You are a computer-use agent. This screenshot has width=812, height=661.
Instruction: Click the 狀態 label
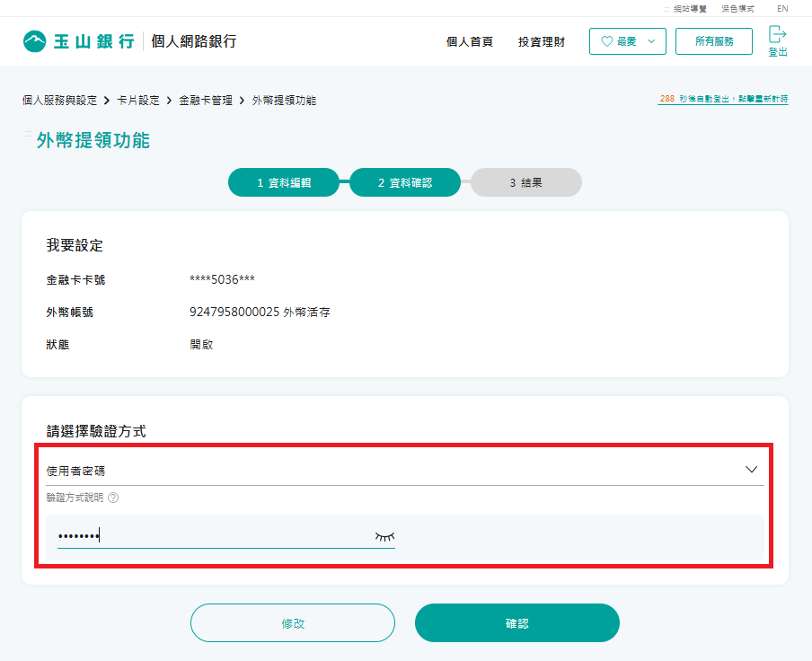(57, 345)
